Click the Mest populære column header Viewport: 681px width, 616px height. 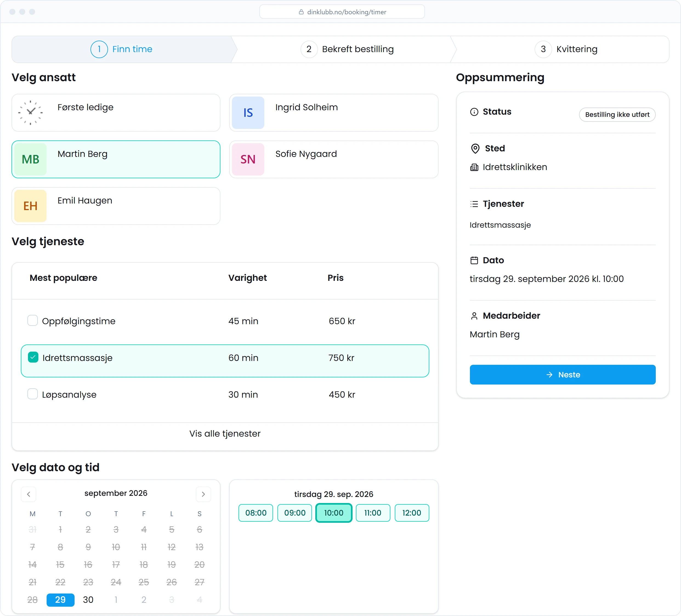pyautogui.click(x=64, y=278)
